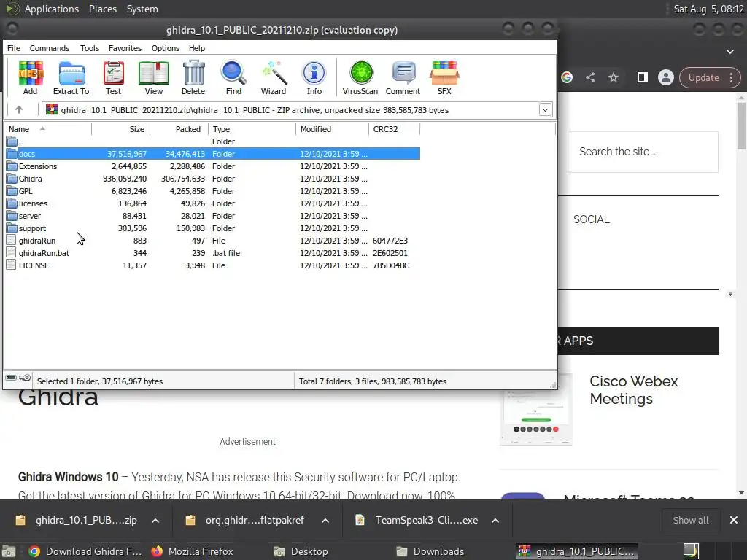This screenshot has width=747, height=560.
Task: Select the GPL folder row
Action: pos(212,191)
